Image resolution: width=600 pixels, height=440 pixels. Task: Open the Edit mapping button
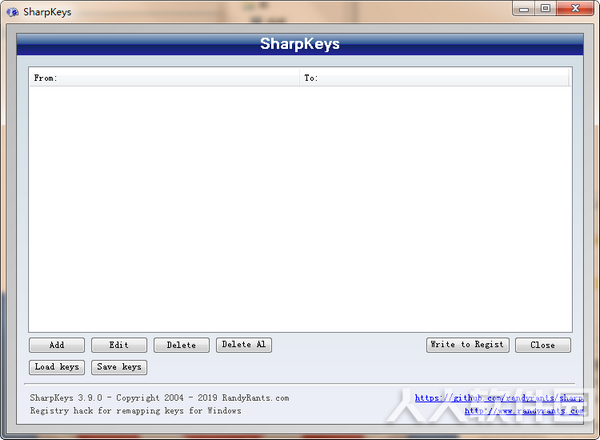[x=119, y=345]
